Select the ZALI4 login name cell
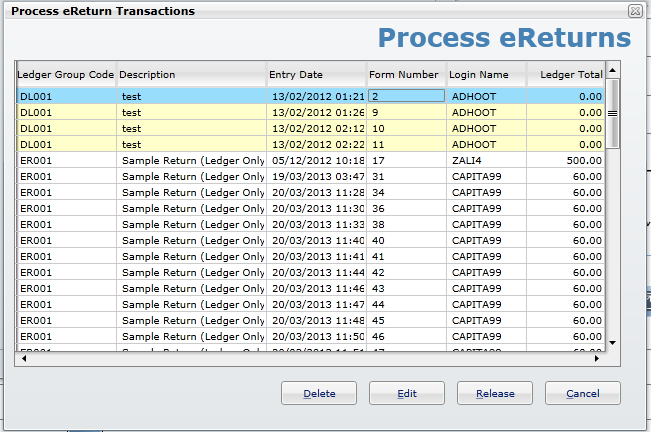 coord(487,161)
